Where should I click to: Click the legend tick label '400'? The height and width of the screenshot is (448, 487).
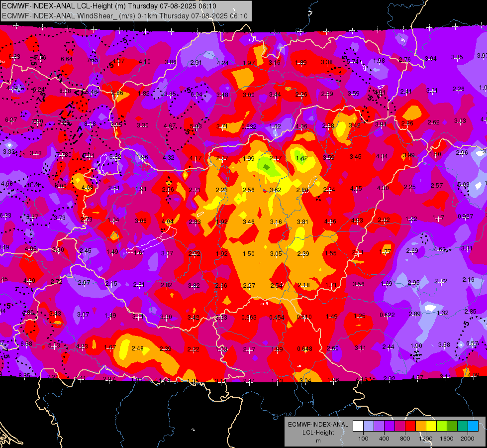click(x=384, y=439)
